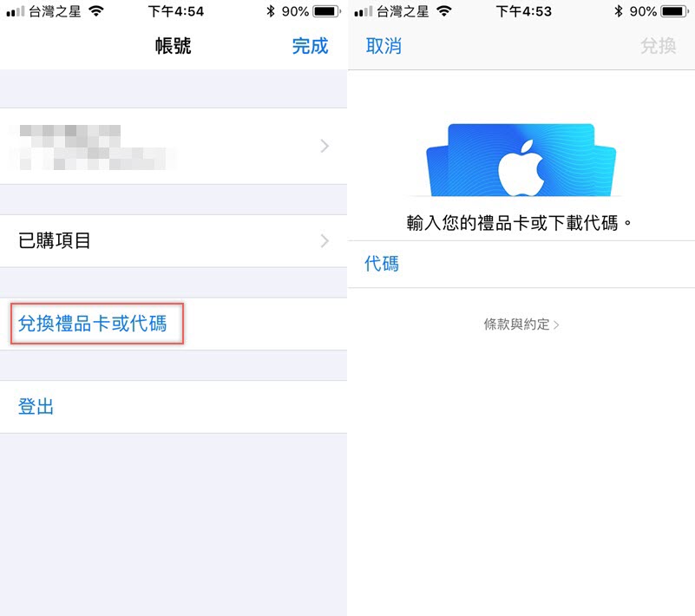This screenshot has height=616, width=695.
Task: Expand chevron beside 已購項目
Action: point(325,241)
